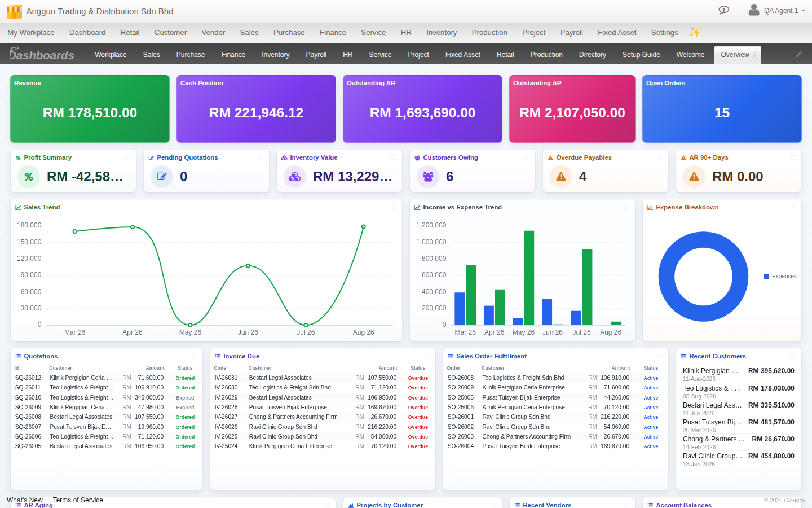The image size is (812, 508).
Task: Click amount 345,000.00 in Quotations
Action: [x=149, y=397]
